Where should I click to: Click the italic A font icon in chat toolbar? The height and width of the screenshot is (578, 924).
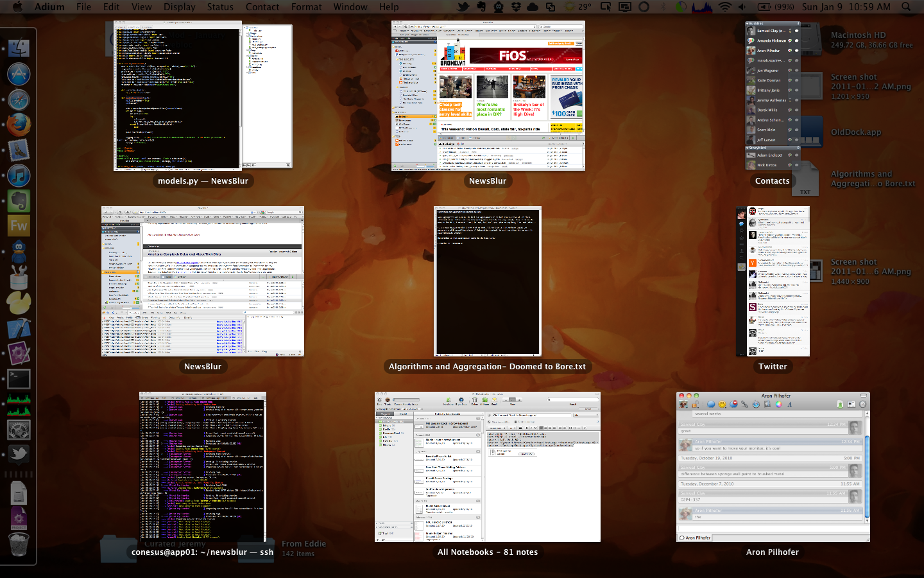click(x=789, y=404)
